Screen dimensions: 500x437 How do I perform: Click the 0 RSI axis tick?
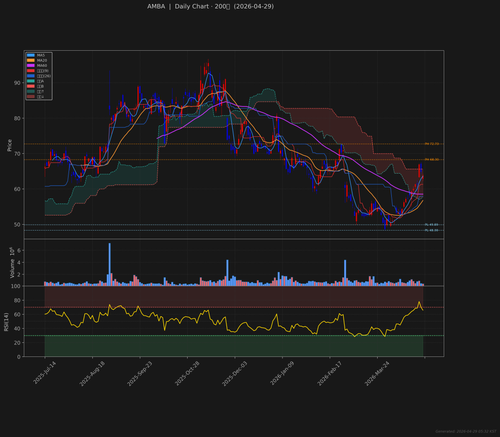[19, 357]
